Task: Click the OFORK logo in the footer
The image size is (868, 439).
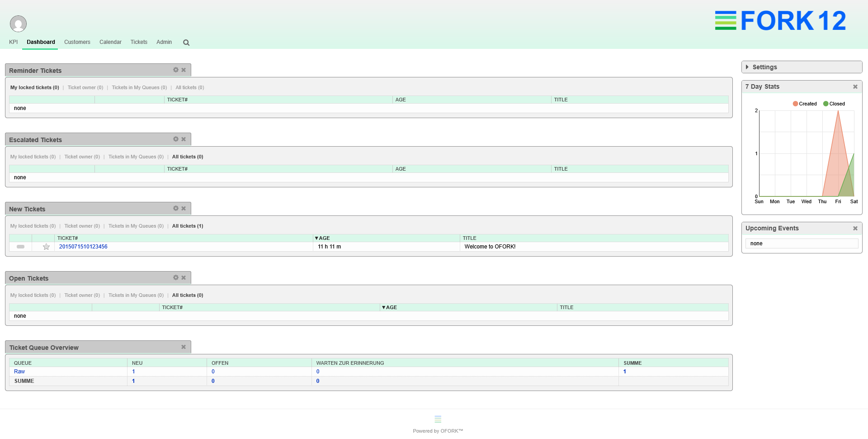Action: click(x=437, y=419)
